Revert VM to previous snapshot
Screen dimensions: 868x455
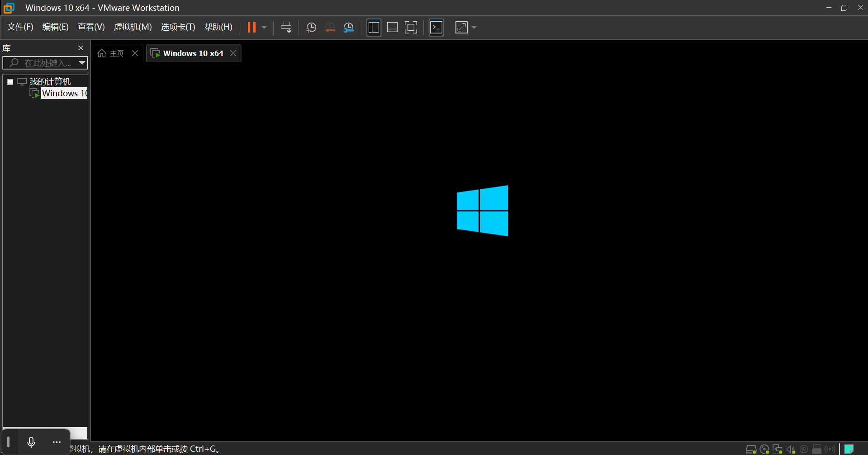pos(330,28)
